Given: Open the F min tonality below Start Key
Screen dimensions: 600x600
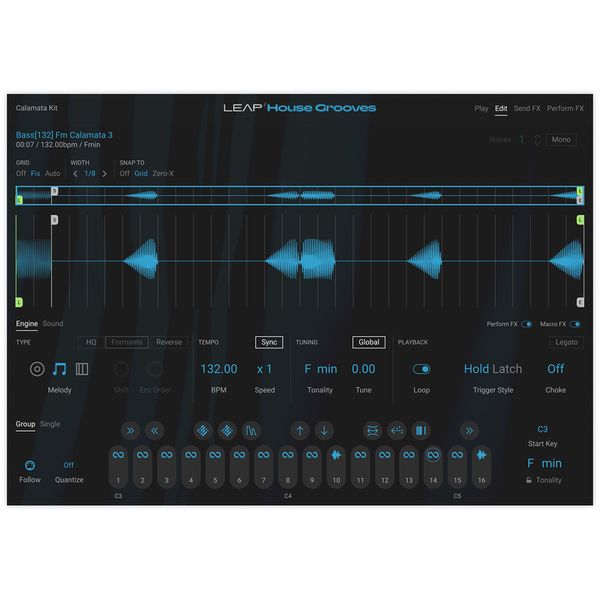Looking at the screenshot, I should 544,463.
